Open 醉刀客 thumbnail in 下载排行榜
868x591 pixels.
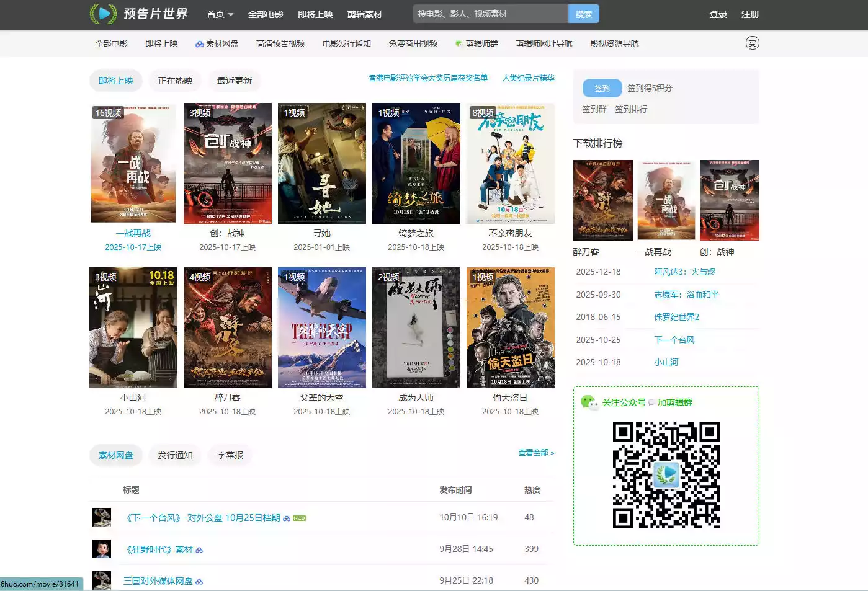click(x=603, y=200)
